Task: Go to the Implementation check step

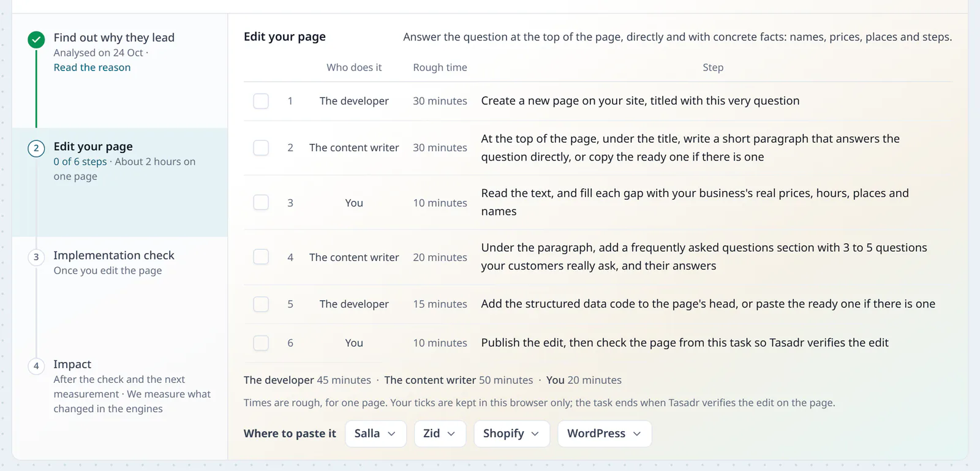Action: pos(114,255)
